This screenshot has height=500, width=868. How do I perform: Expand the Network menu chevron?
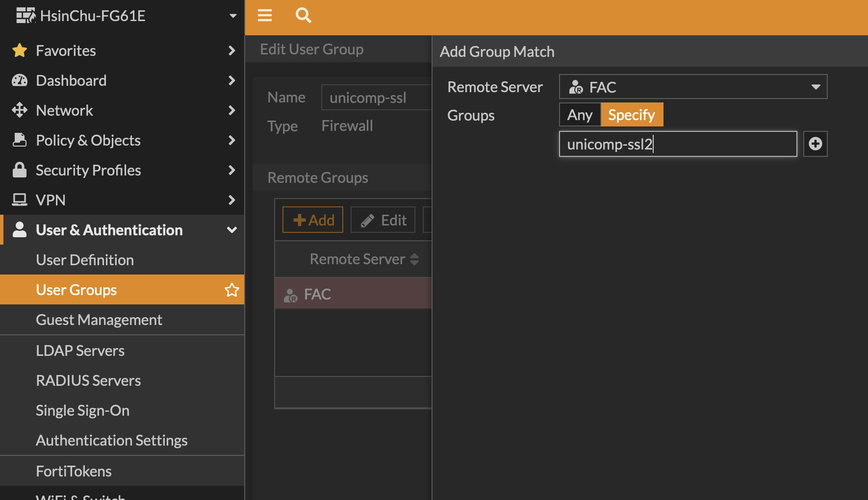(x=232, y=110)
